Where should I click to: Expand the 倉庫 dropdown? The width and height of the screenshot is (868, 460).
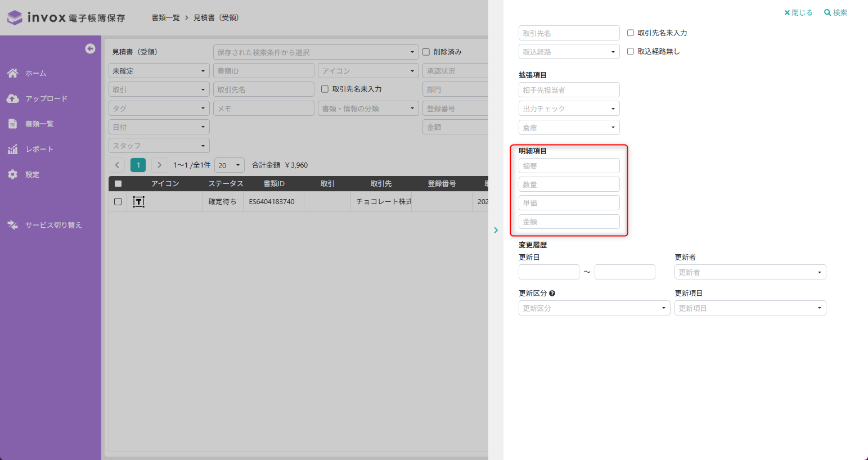coord(569,128)
